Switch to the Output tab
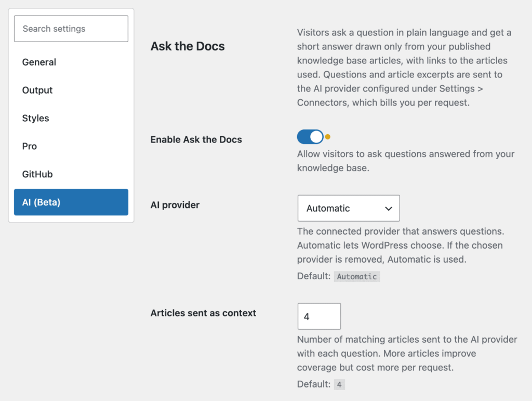 [x=71, y=90]
